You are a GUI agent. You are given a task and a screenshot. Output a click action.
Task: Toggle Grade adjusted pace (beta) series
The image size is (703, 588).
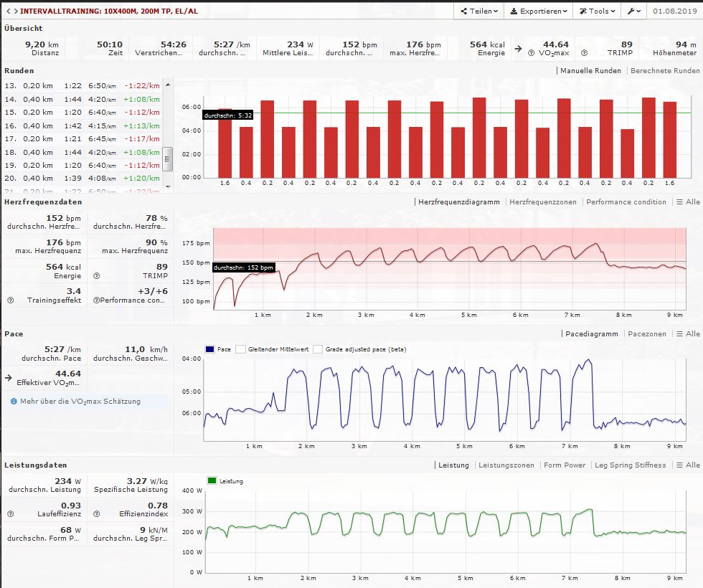pos(319,349)
